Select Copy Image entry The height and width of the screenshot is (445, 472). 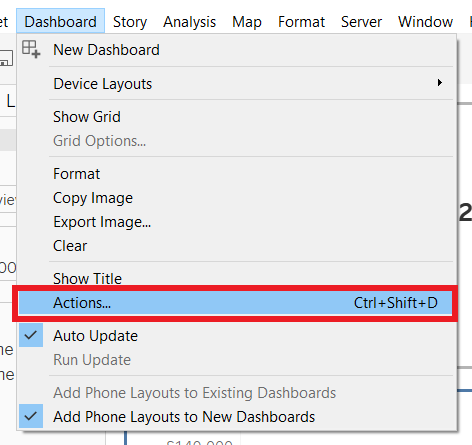(237, 198)
